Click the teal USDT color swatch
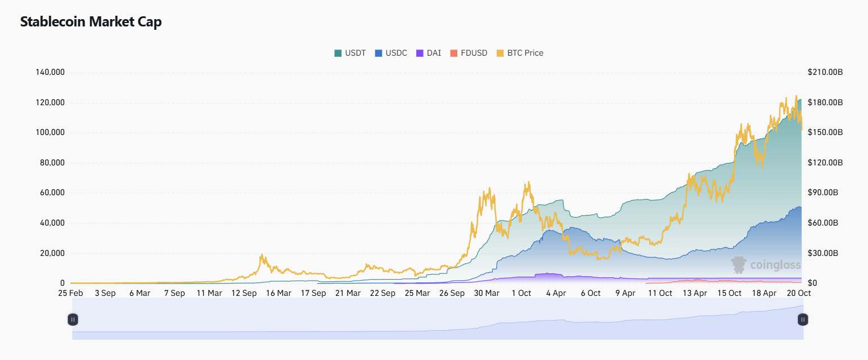The width and height of the screenshot is (868, 360). tap(338, 53)
